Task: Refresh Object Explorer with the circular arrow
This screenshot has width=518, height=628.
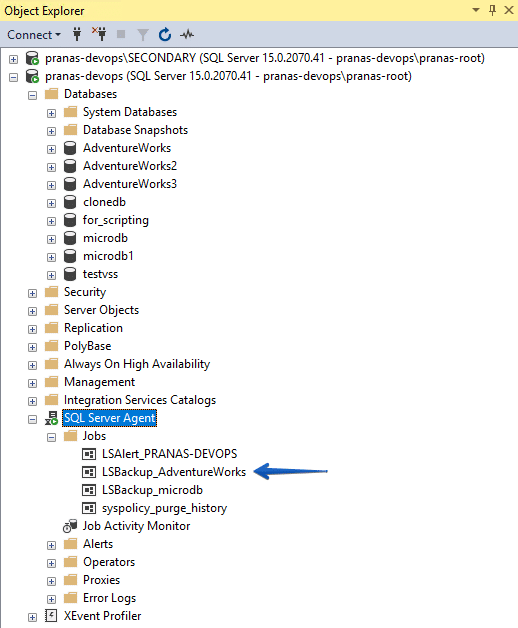Action: tap(165, 34)
